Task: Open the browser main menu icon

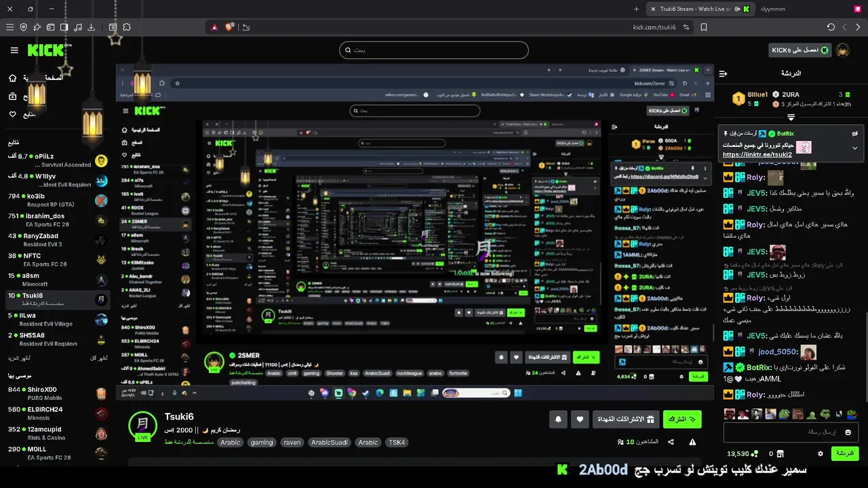Action: [x=9, y=27]
